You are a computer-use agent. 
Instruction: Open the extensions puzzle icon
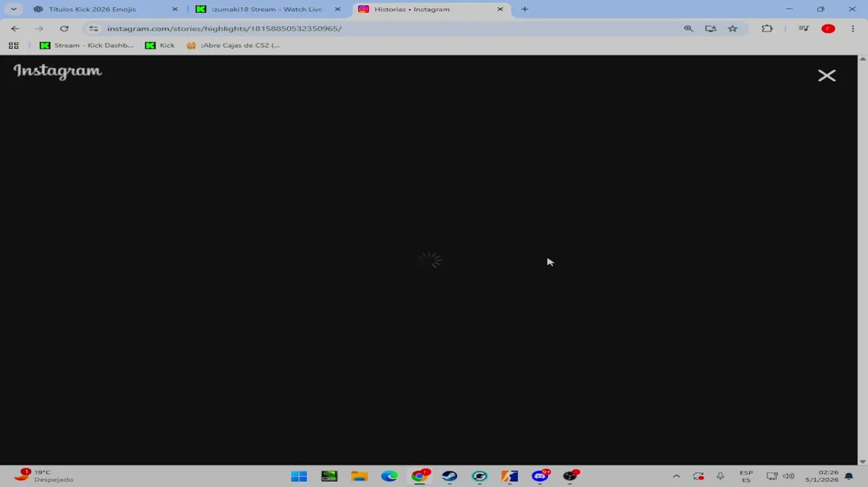pos(767,28)
